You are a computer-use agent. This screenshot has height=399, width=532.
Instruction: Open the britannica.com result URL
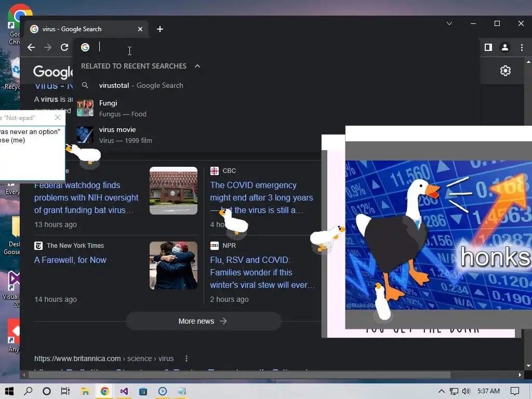pyautogui.click(x=104, y=358)
